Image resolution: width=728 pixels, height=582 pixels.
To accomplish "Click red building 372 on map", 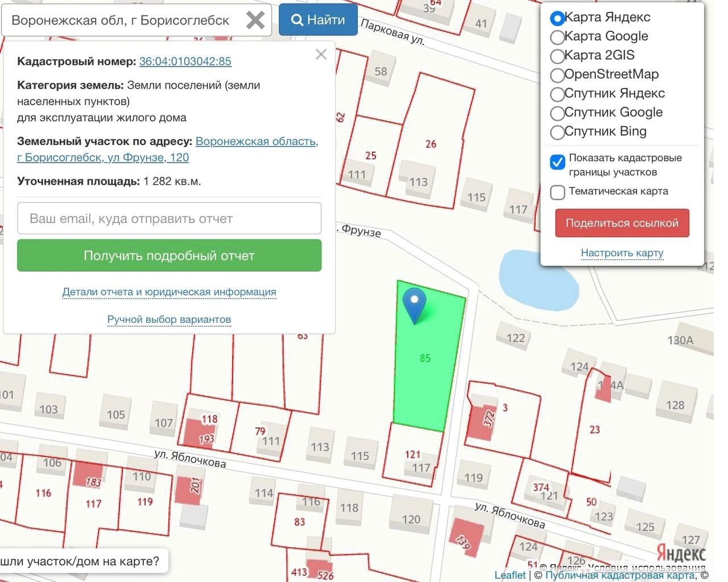I will [481, 423].
